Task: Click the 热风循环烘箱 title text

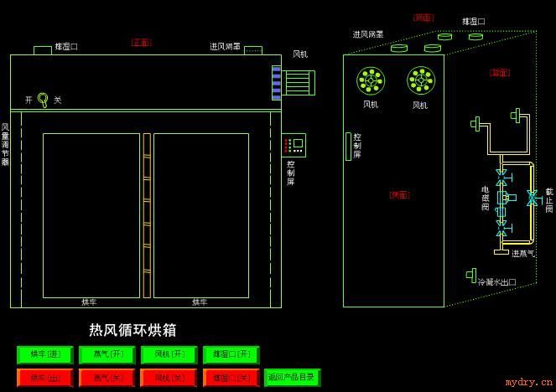Action: pyautogui.click(x=133, y=330)
